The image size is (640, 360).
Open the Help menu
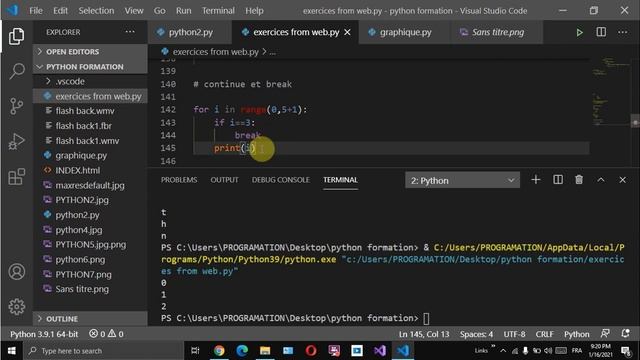(254, 11)
